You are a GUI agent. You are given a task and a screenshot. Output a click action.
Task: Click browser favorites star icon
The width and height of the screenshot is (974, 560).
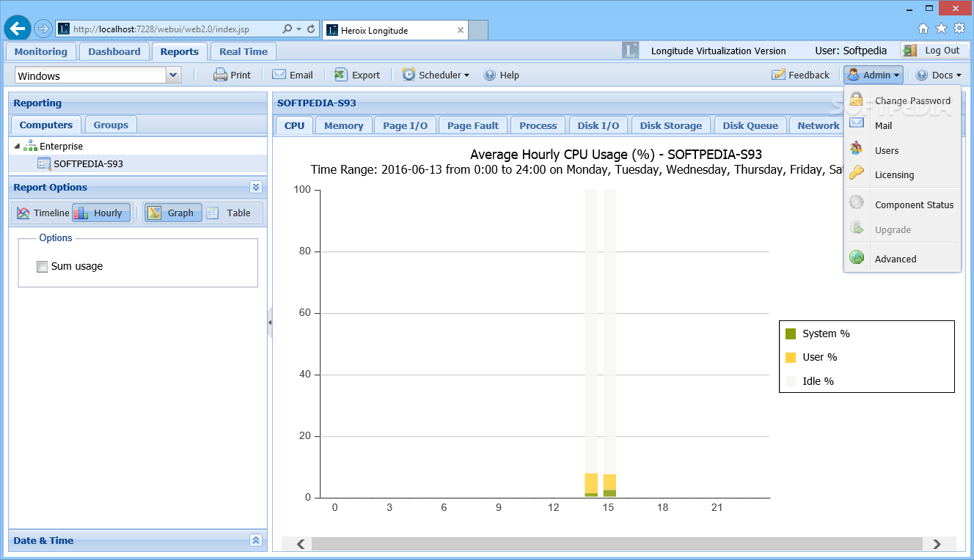point(941,28)
